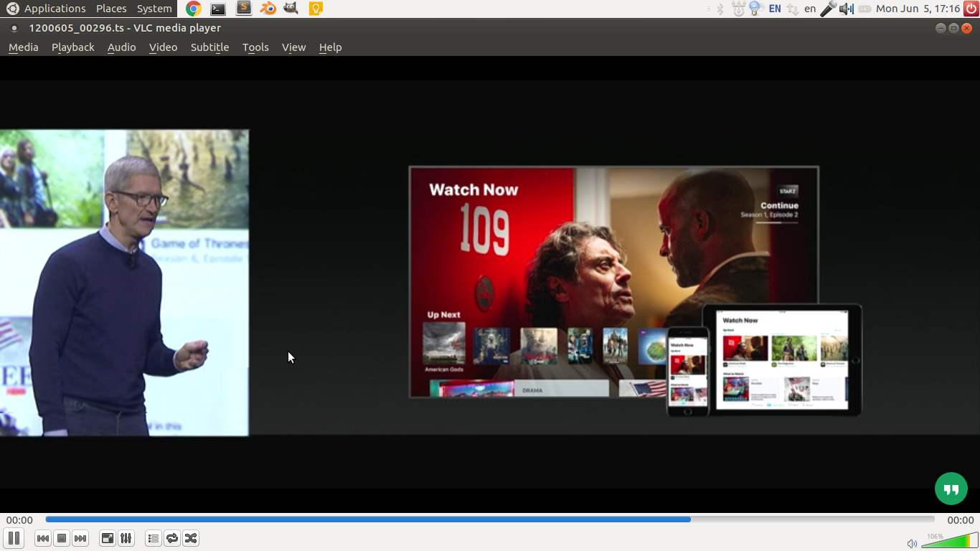The image size is (980, 551).
Task: Expand the Applications menu
Action: [x=55, y=9]
